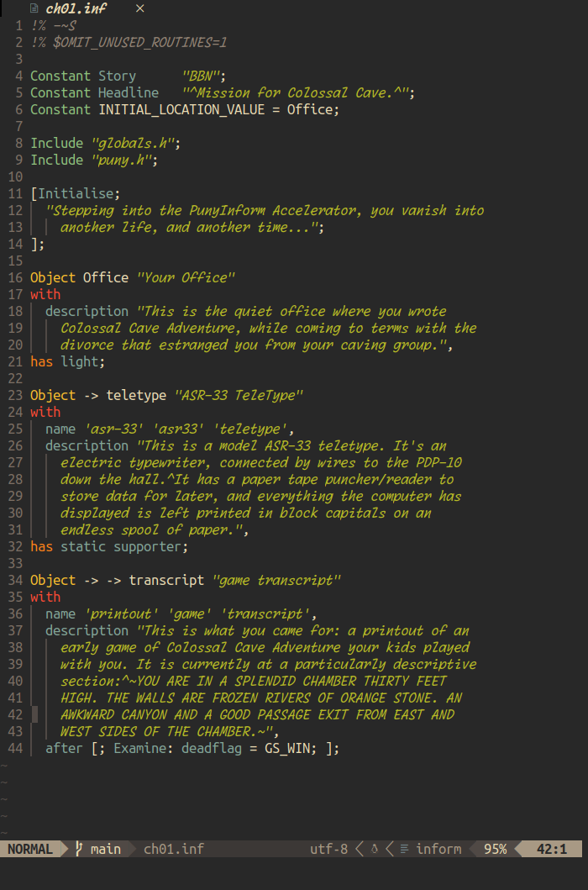The width and height of the screenshot is (588, 890).
Task: Click the word description on line 26
Action: tap(87, 445)
